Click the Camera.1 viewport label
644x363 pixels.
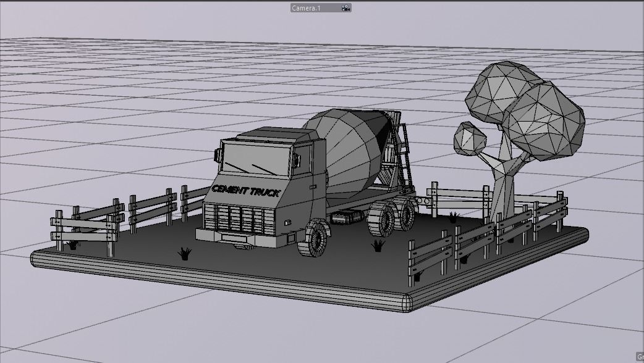point(306,8)
